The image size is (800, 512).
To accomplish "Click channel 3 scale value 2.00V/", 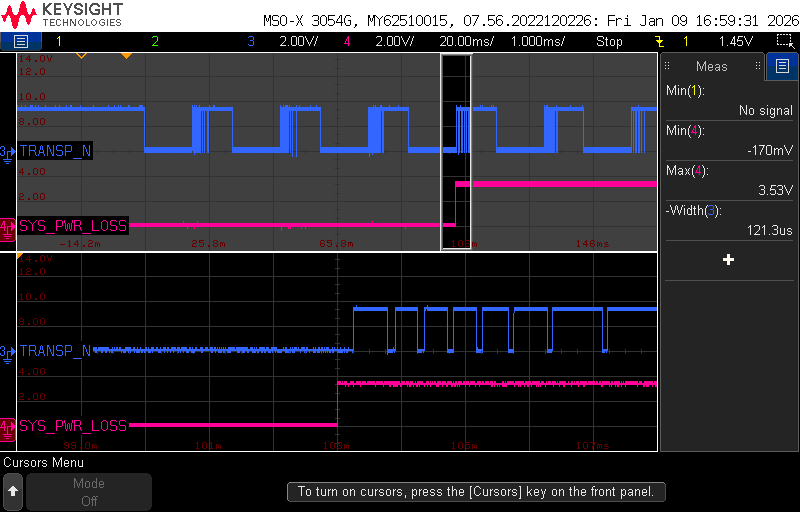I will (x=298, y=41).
